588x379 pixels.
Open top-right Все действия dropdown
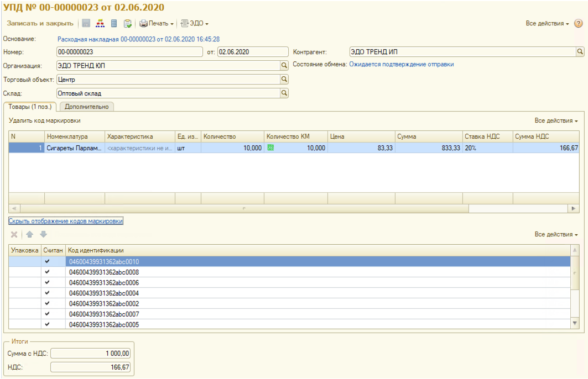[547, 24]
